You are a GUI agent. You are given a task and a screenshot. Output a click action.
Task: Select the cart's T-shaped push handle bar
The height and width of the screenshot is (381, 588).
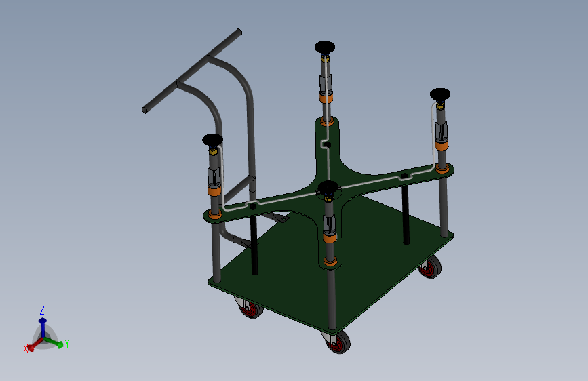coord(192,71)
